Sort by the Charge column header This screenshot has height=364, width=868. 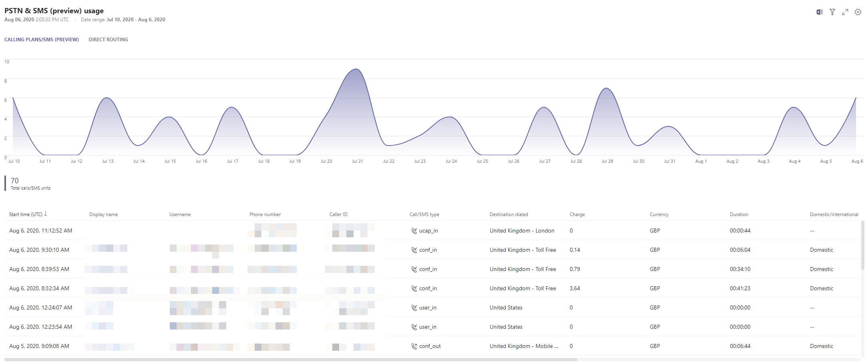577,214
